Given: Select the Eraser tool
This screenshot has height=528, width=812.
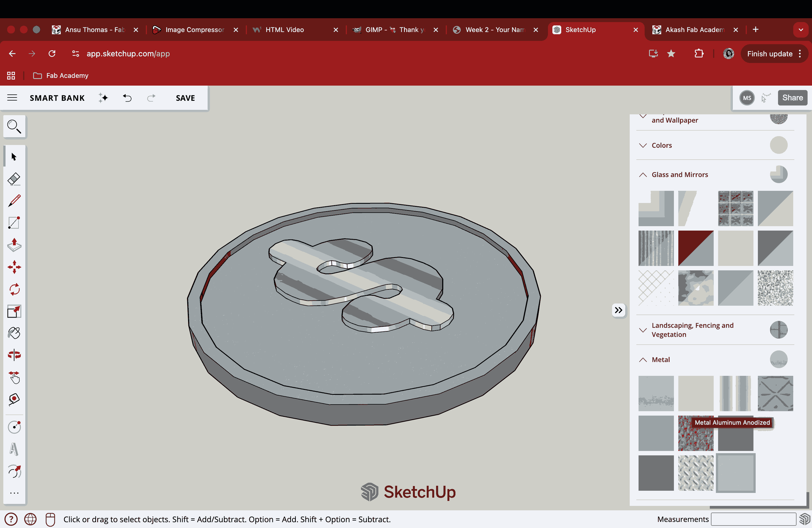Looking at the screenshot, I should point(14,179).
